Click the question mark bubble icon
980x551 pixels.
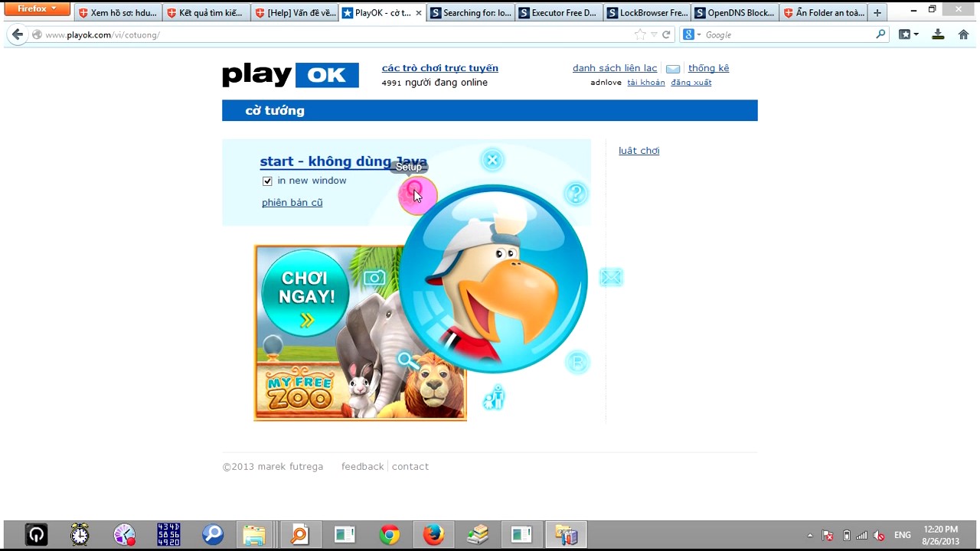point(576,194)
